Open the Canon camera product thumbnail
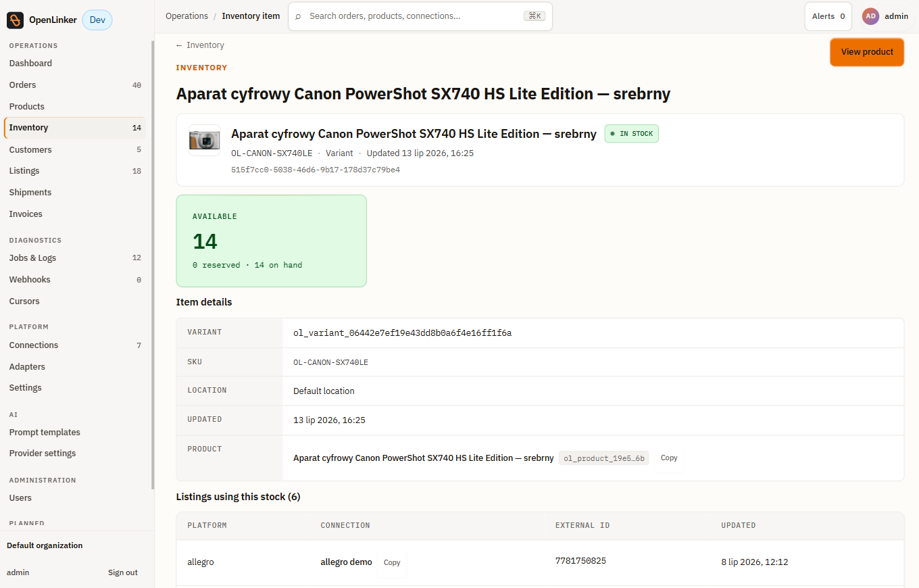The height and width of the screenshot is (588, 919). point(204,141)
